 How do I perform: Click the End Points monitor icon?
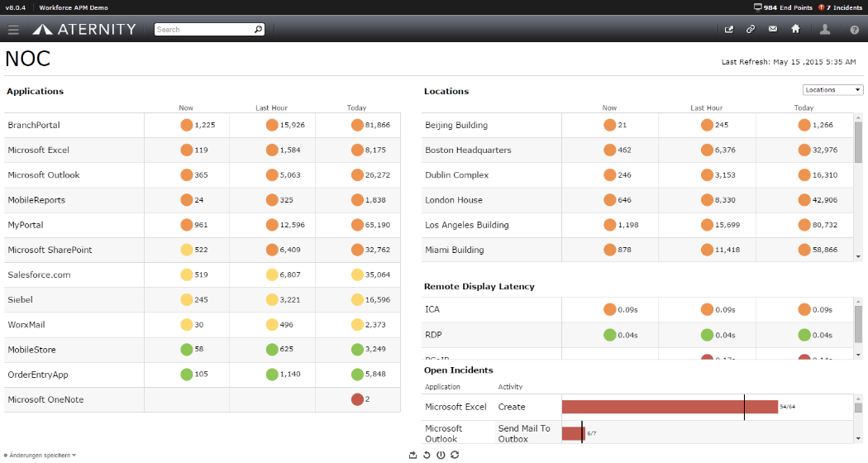coord(758,7)
